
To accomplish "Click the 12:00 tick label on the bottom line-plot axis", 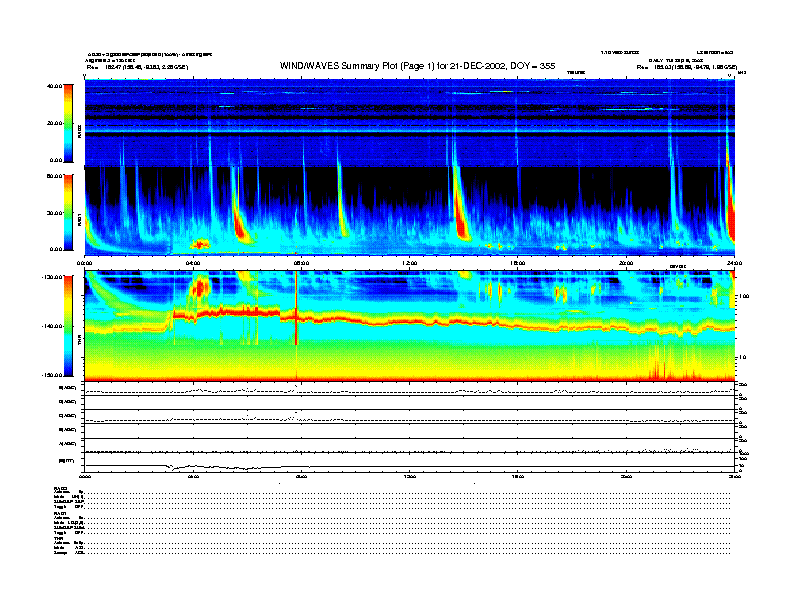I will click(409, 476).
